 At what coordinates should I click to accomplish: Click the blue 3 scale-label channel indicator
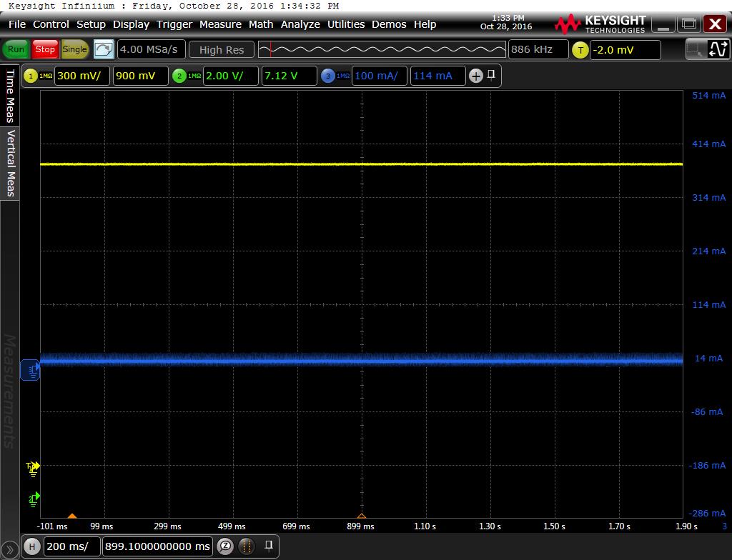coord(725,526)
